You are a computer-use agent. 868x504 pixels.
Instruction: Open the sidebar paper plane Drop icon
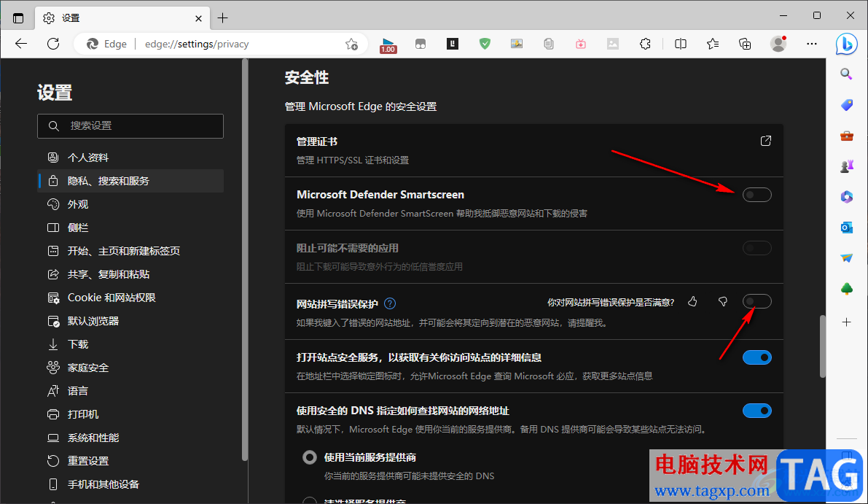click(x=846, y=257)
